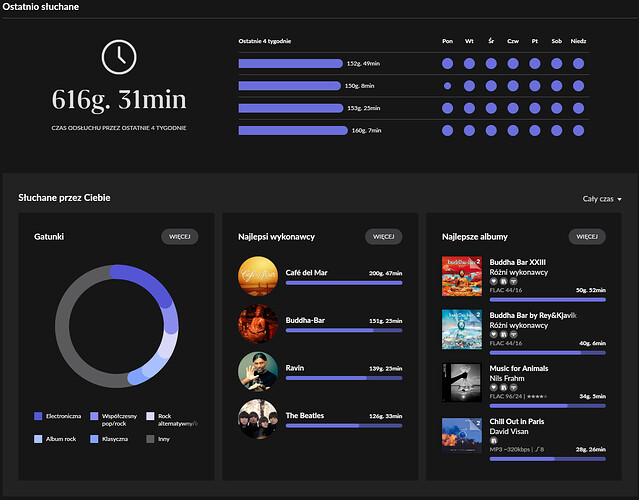Screen dimensions: 639x500
Task: Click the small Monday dot in the second week row
Action: (x=447, y=86)
